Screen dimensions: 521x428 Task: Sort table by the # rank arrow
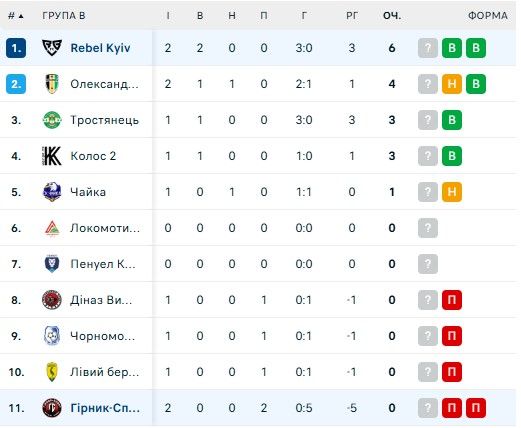16,16
